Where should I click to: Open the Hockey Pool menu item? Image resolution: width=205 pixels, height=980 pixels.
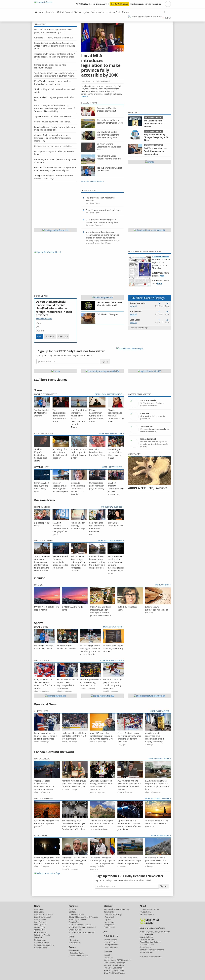coord(114,12)
